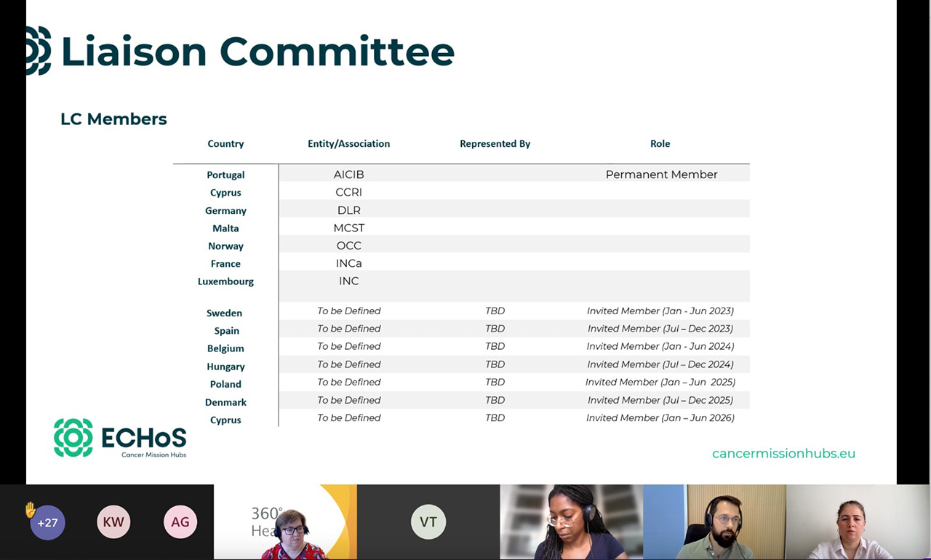
Task: Click the raised hand emoji icon
Action: 31,510
